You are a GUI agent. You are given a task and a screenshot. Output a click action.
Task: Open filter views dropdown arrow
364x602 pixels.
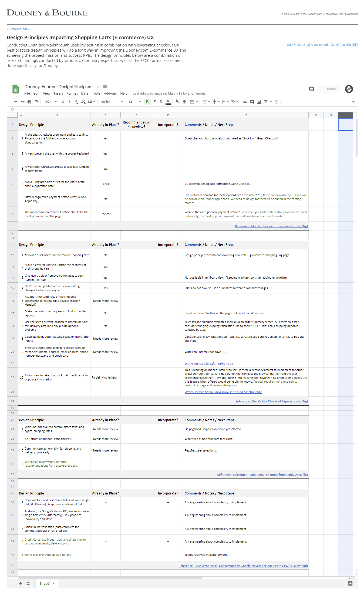point(271,102)
